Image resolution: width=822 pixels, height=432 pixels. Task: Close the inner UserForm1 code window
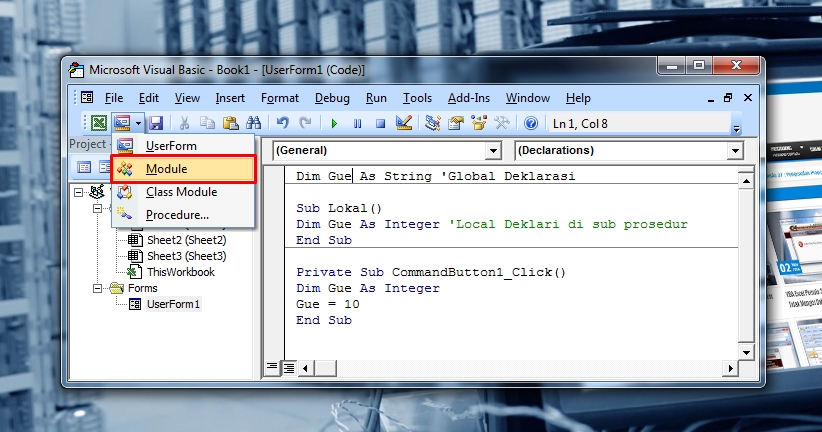point(748,98)
